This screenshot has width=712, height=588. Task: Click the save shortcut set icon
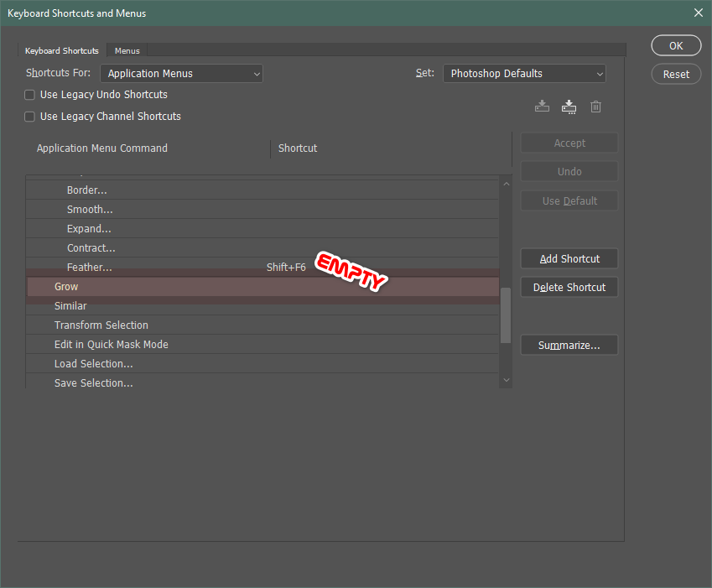coord(542,107)
